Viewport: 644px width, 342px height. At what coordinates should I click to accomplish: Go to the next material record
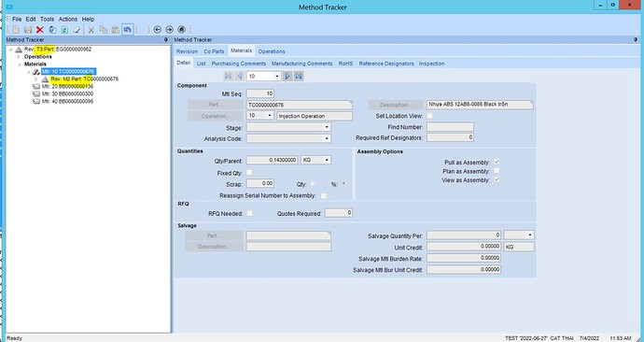click(287, 76)
